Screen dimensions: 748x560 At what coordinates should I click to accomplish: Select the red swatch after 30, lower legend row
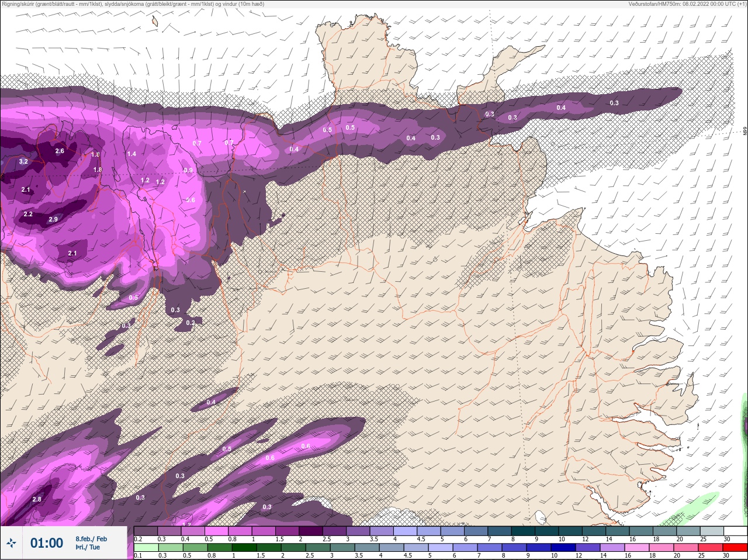click(735, 548)
